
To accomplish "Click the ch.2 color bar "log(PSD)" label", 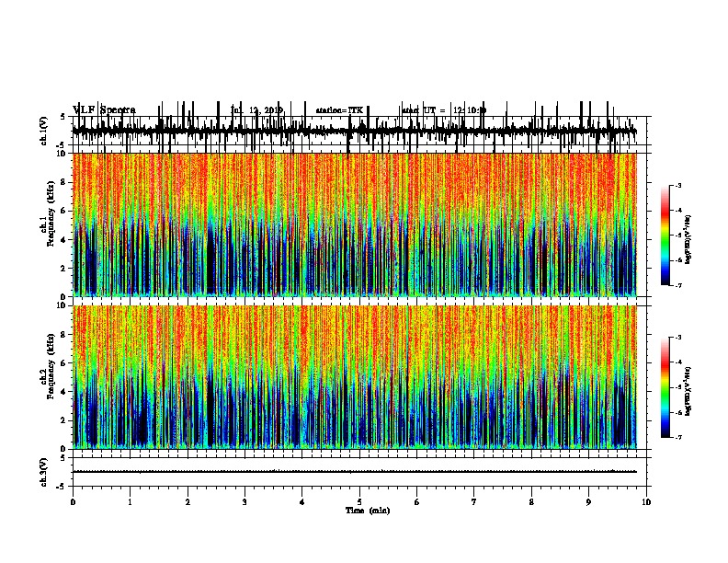I will click(688, 391).
